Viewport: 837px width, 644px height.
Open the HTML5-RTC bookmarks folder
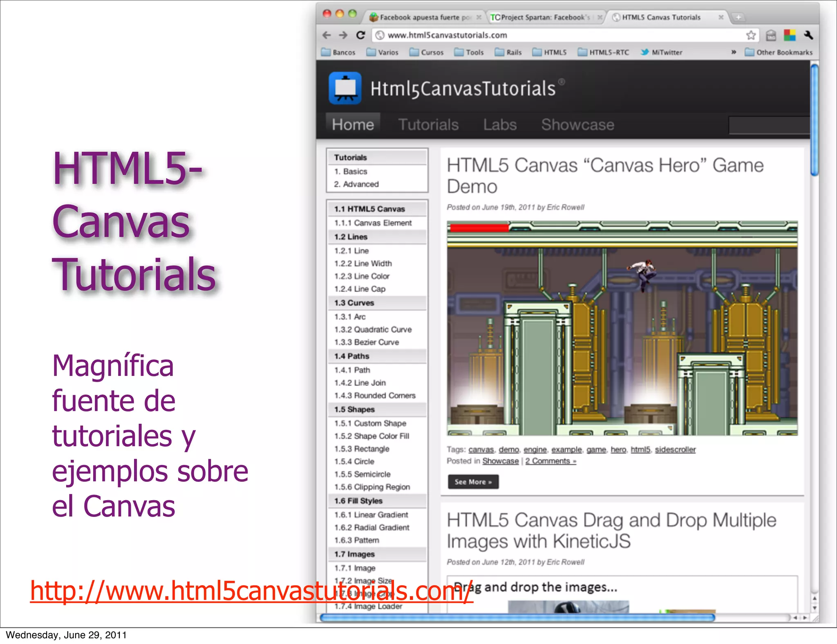(603, 52)
